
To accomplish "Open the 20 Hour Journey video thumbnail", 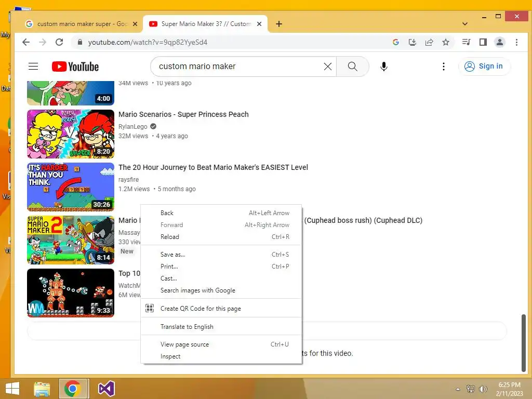I will pyautogui.click(x=71, y=187).
